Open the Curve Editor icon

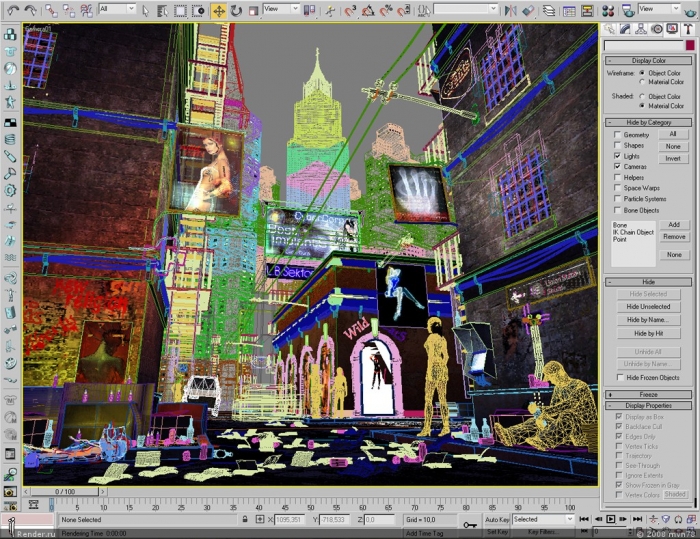click(x=569, y=10)
